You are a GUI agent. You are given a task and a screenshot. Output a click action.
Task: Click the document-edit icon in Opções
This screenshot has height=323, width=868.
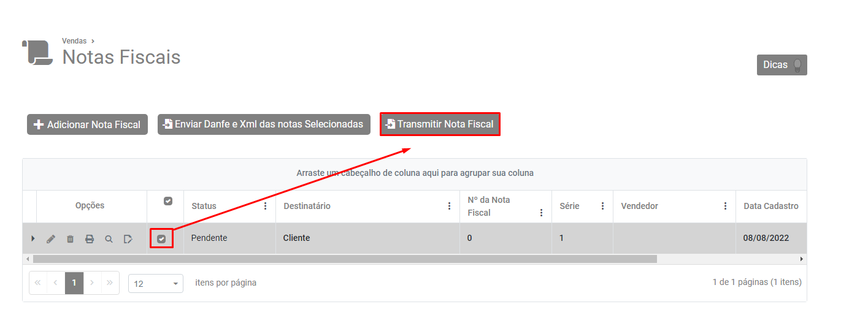pyautogui.click(x=128, y=239)
